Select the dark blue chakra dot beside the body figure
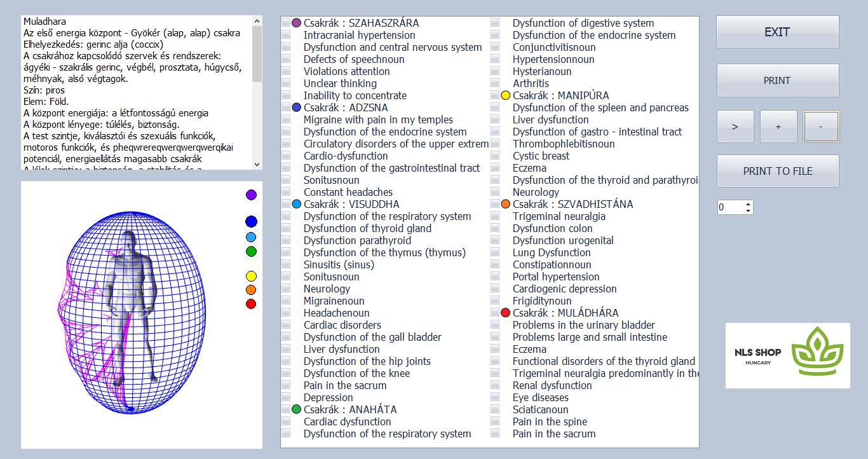Image resolution: width=868 pixels, height=459 pixels. point(251,221)
